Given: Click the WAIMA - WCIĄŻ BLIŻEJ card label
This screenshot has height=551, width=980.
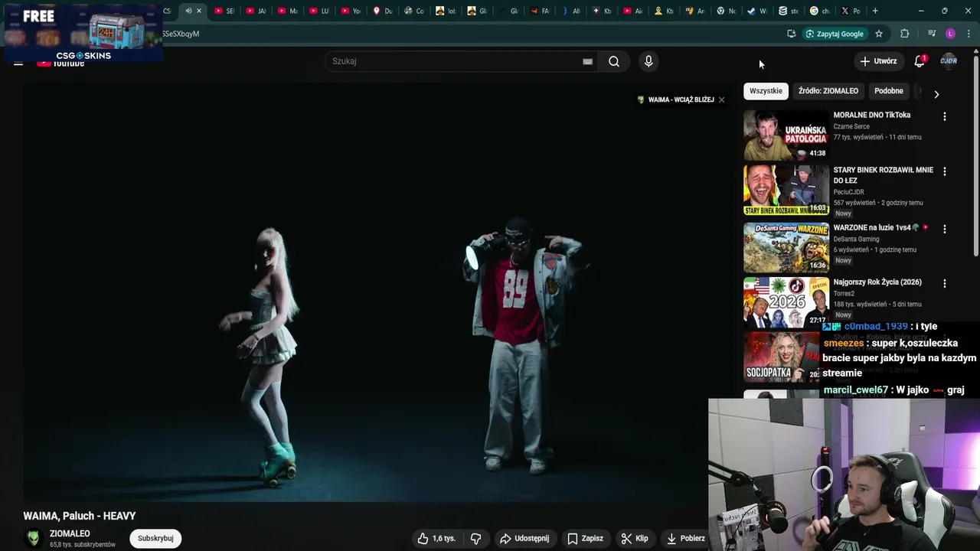Looking at the screenshot, I should coord(681,99).
